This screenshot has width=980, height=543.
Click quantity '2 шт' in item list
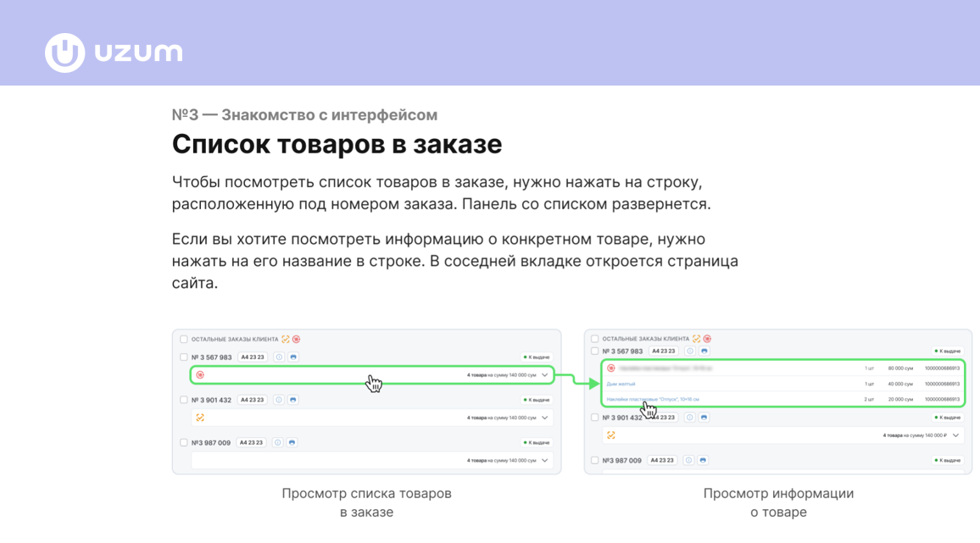869,399
